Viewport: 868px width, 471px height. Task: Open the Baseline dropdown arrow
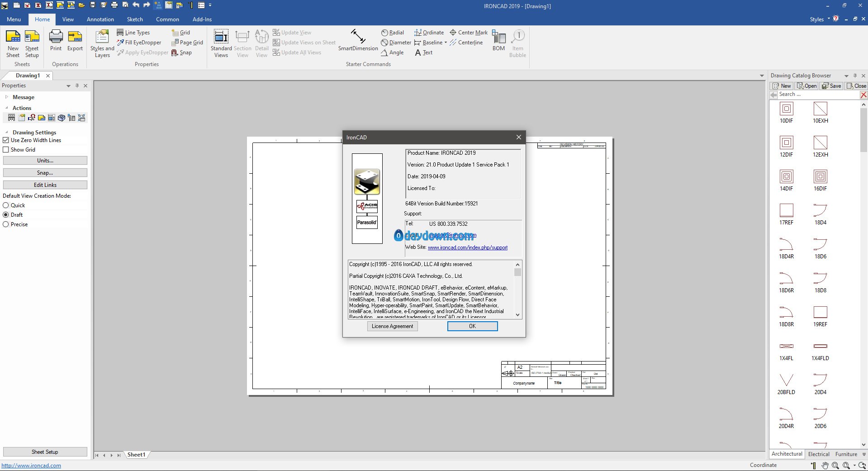pyautogui.click(x=446, y=43)
